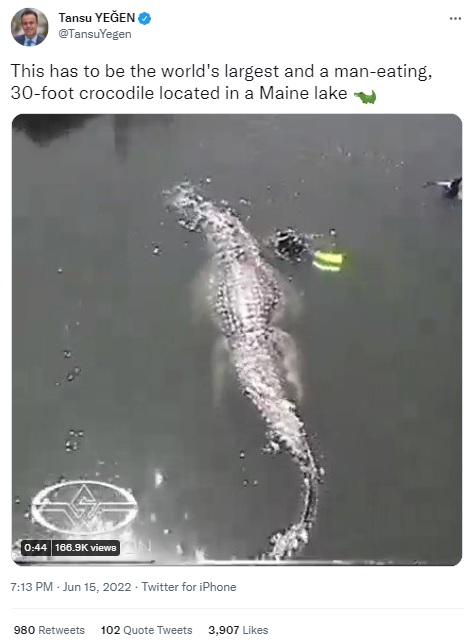Click the crocodile emoji in tweet text
The image size is (476, 644).
point(365,97)
